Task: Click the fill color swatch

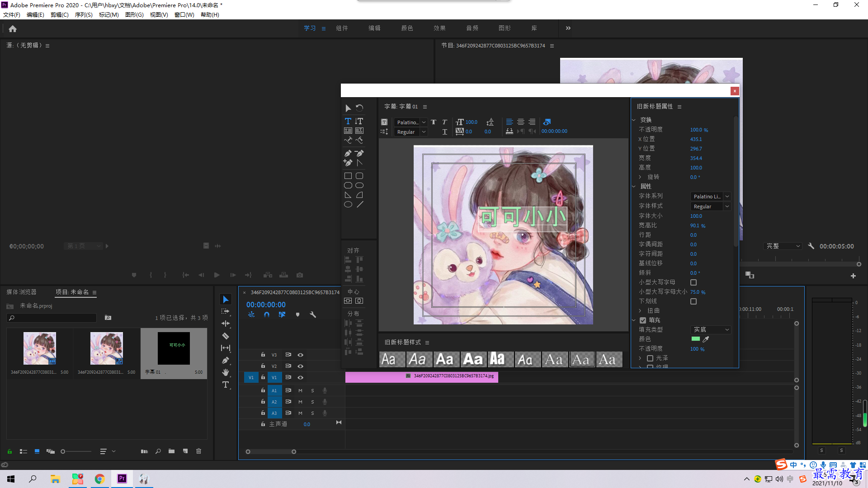Action: click(x=696, y=339)
